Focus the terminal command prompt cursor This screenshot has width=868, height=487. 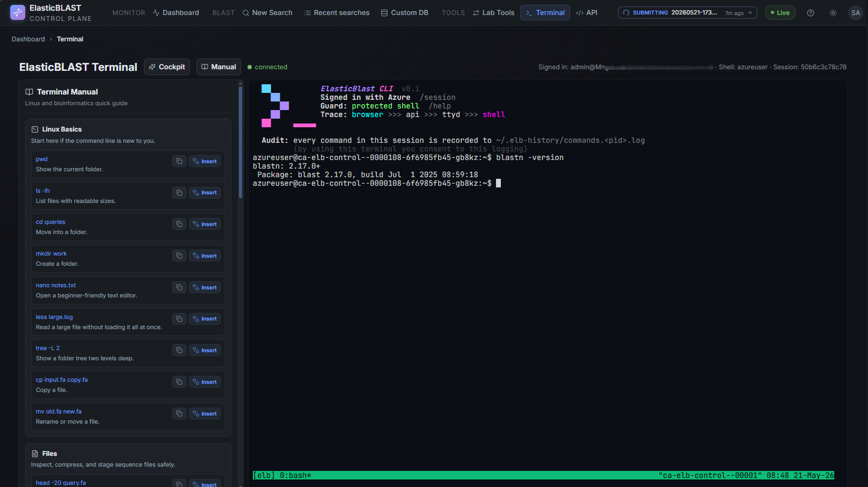click(498, 183)
